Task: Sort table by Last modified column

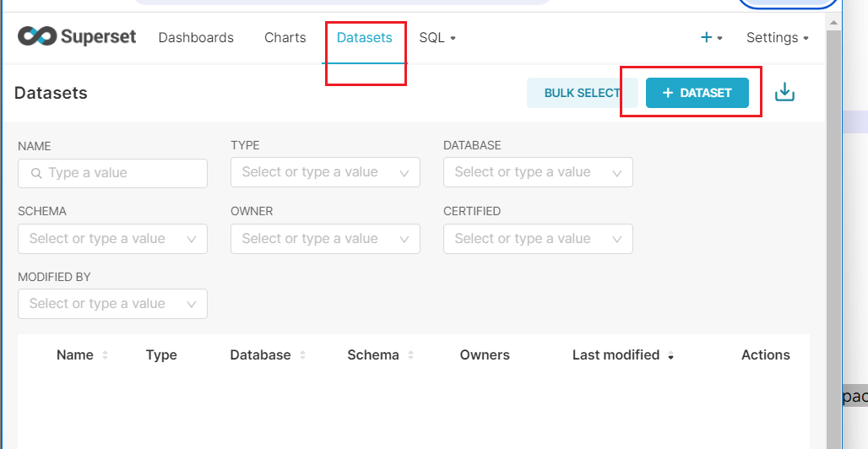Action: point(623,354)
